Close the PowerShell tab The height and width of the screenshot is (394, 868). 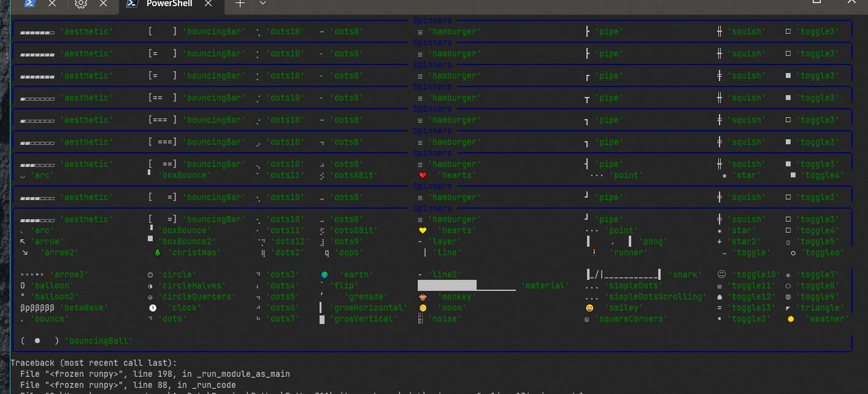(x=207, y=4)
